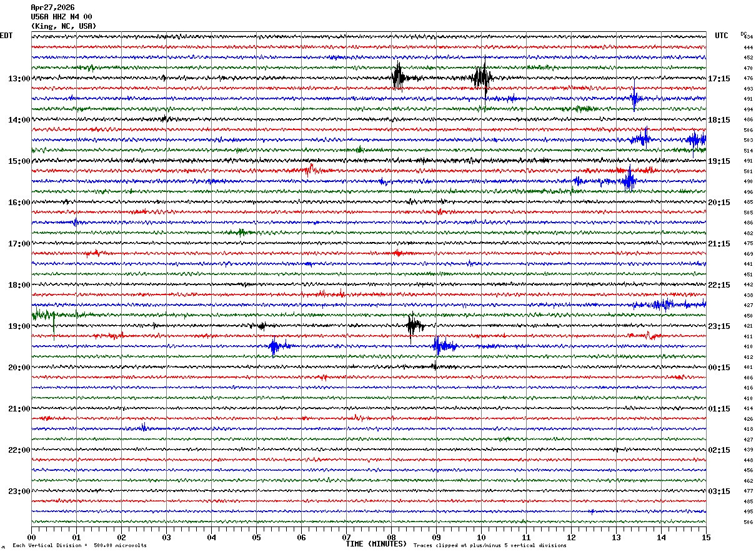This screenshot has height=554, width=756.
Task: Click the 18:15 UTC time label
Action: 719,120
